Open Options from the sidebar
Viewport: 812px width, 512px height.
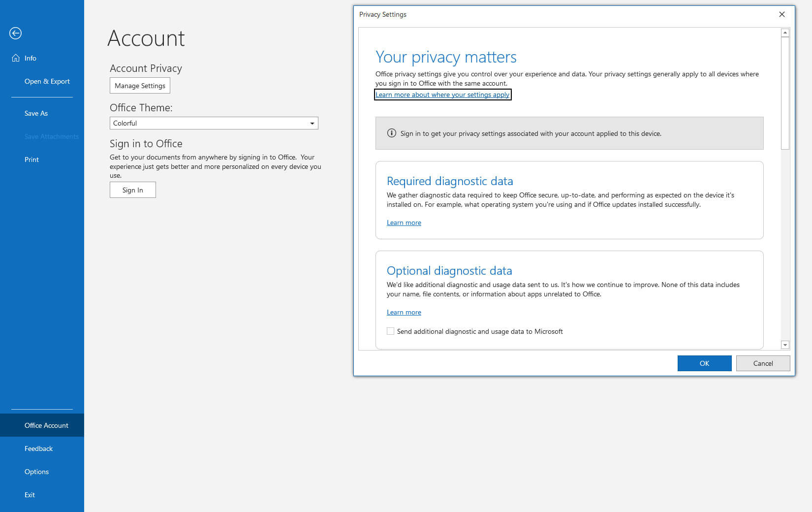36,472
